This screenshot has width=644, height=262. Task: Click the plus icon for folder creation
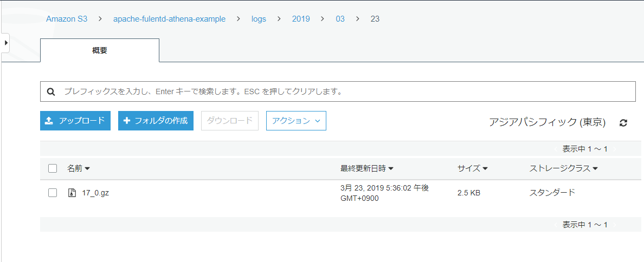pyautogui.click(x=127, y=121)
